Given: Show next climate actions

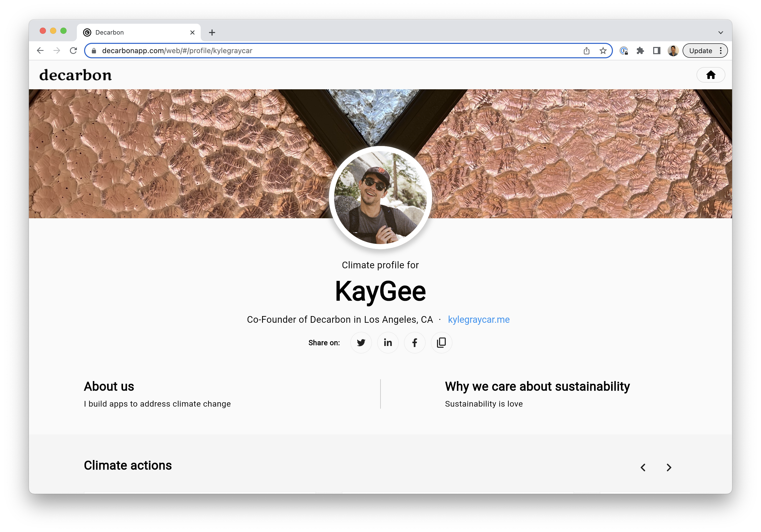Looking at the screenshot, I should (669, 467).
